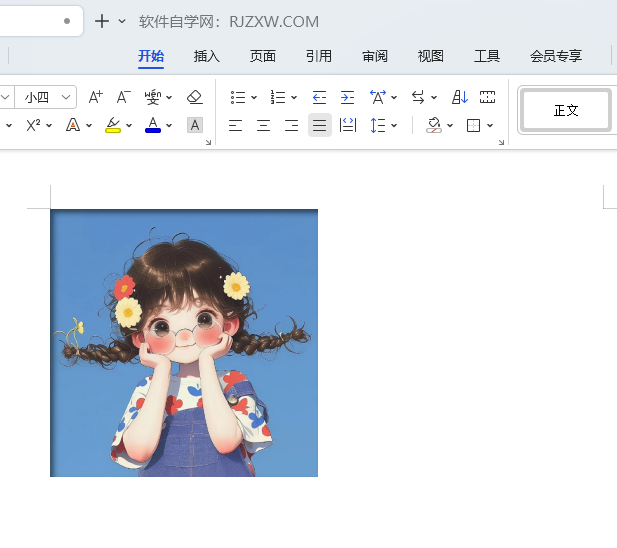Center align the text

[263, 125]
